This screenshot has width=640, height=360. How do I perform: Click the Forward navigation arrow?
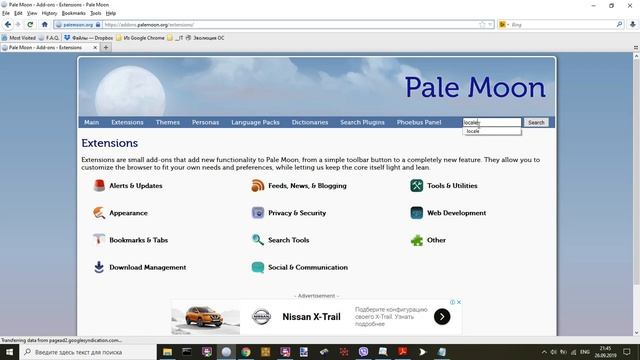coord(18,24)
